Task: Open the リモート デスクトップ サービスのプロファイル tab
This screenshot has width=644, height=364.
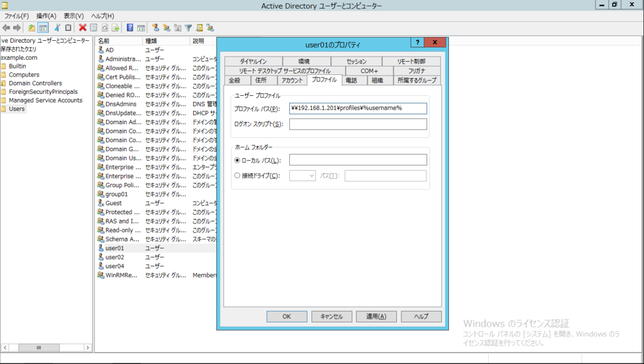Action: pos(285,71)
